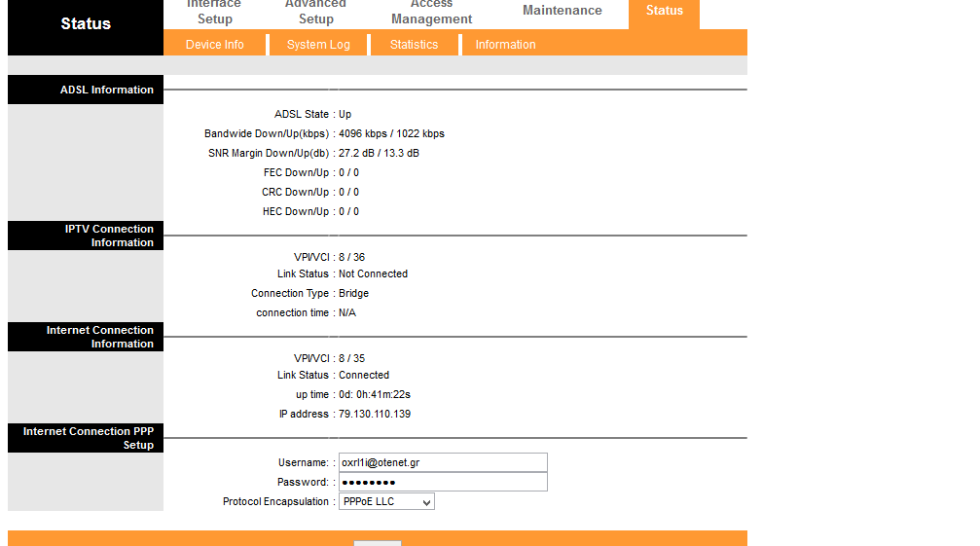Click the Not Connected link status
This screenshot has width=980, height=546.
(373, 273)
